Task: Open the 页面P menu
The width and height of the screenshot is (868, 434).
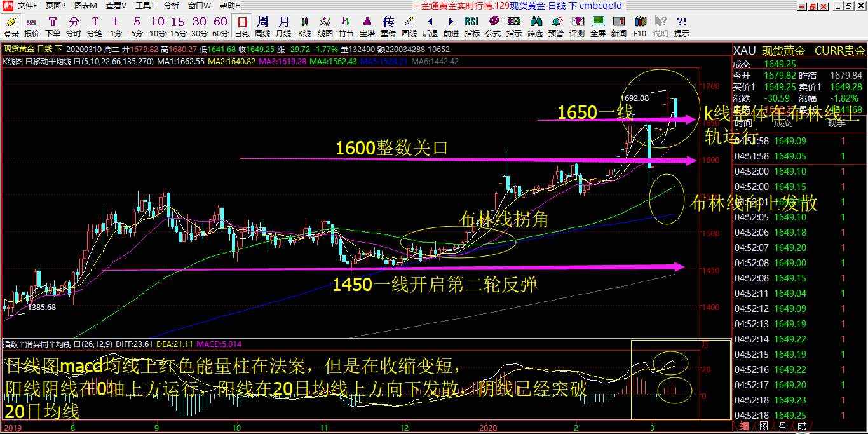Action: click(55, 6)
